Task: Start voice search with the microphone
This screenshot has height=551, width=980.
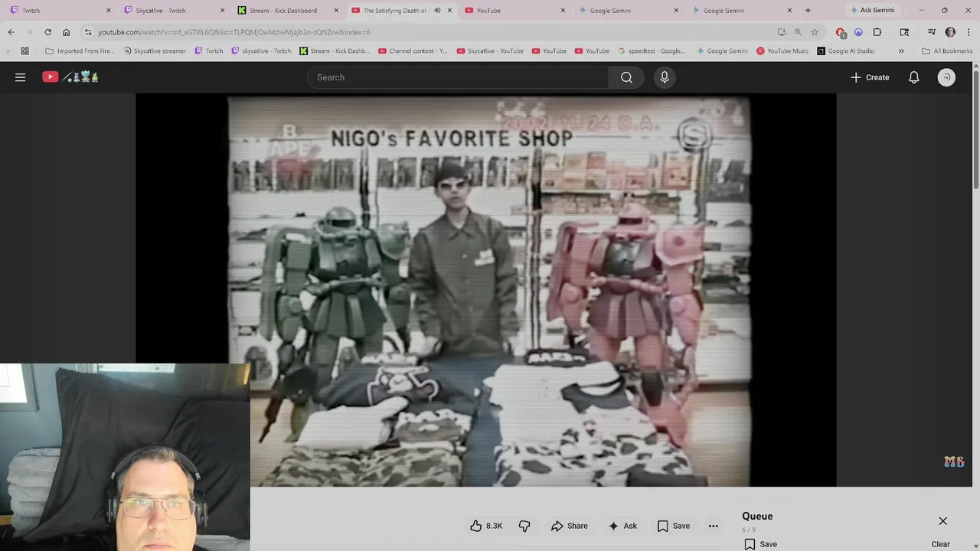Action: pos(665,77)
